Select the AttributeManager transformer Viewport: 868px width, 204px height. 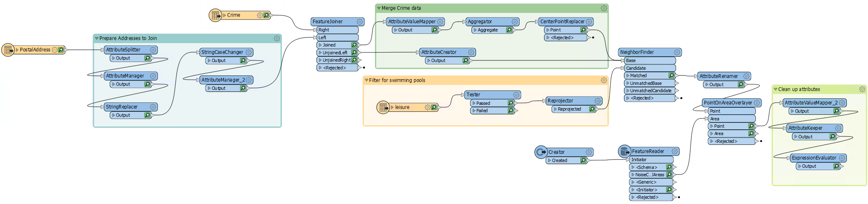(x=131, y=76)
